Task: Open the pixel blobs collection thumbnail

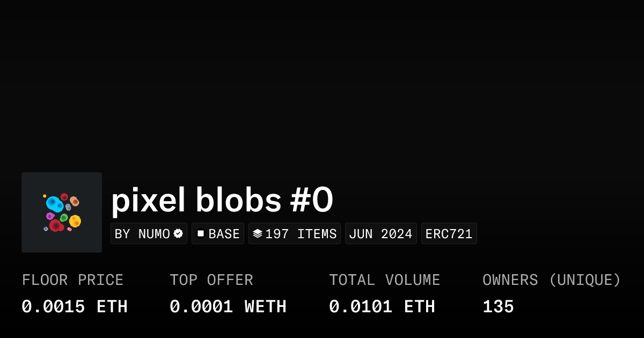Action: point(62,212)
